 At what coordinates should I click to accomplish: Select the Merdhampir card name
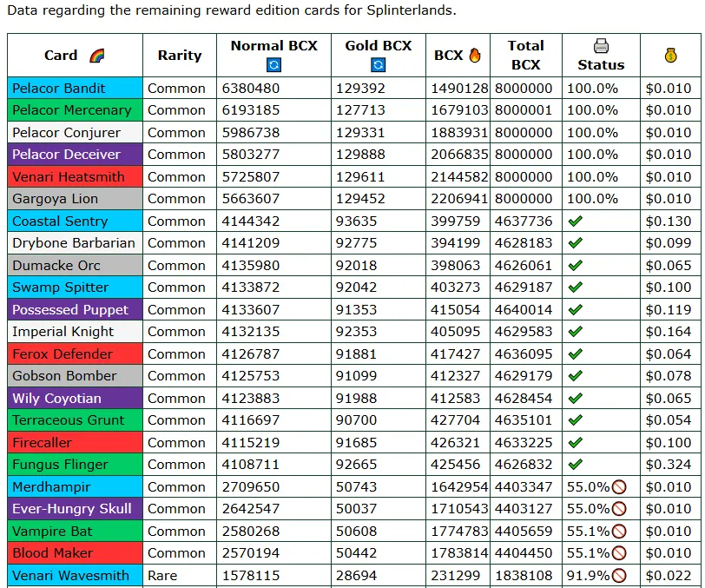click(51, 486)
